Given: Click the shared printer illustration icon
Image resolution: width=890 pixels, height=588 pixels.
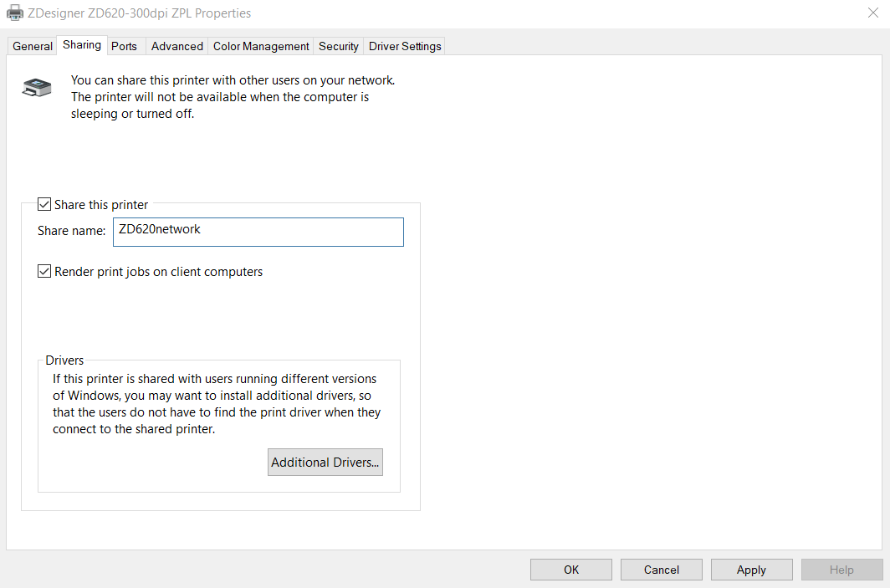Looking at the screenshot, I should tap(37, 87).
